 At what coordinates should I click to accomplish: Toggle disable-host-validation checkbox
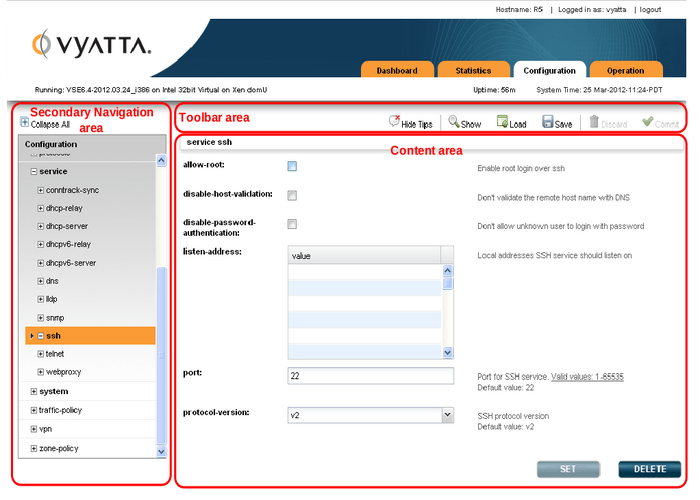click(292, 196)
